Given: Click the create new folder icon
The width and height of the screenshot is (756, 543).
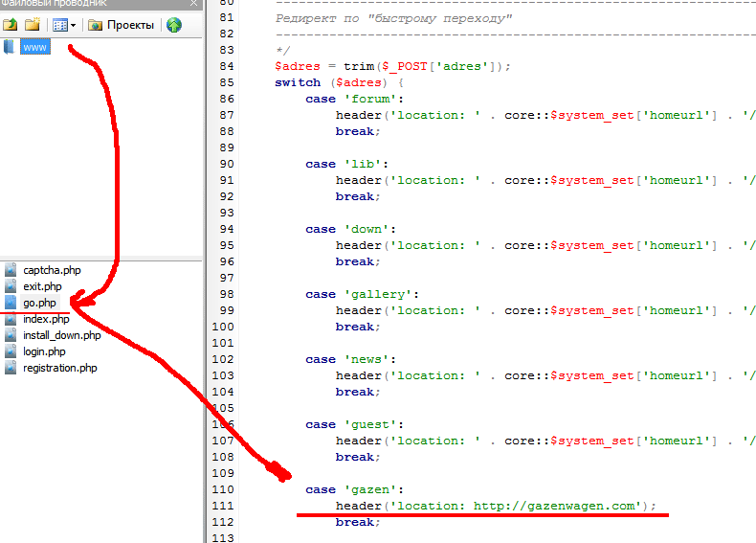Looking at the screenshot, I should pyautogui.click(x=33, y=25).
